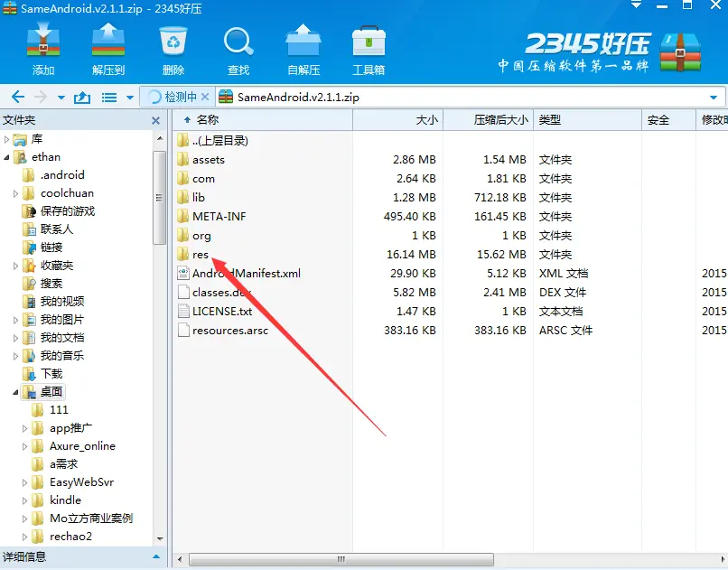Select 搜索 in the folder tree
The height and width of the screenshot is (570, 728).
click(x=42, y=284)
